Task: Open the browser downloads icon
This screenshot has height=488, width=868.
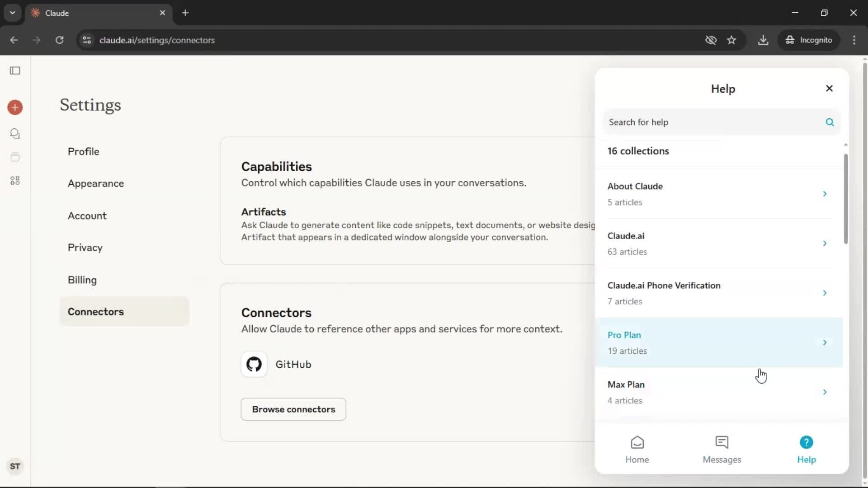Action: tap(763, 40)
